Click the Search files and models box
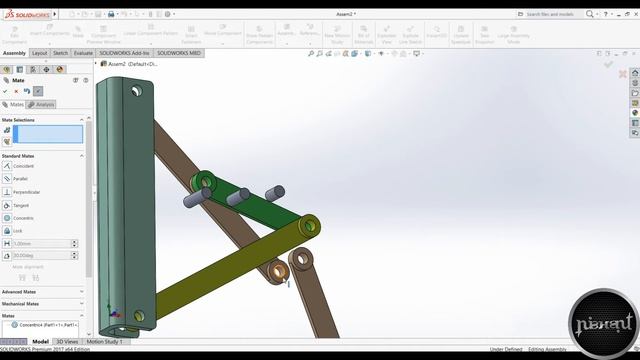Viewport: 640px width, 360px height. click(x=550, y=14)
